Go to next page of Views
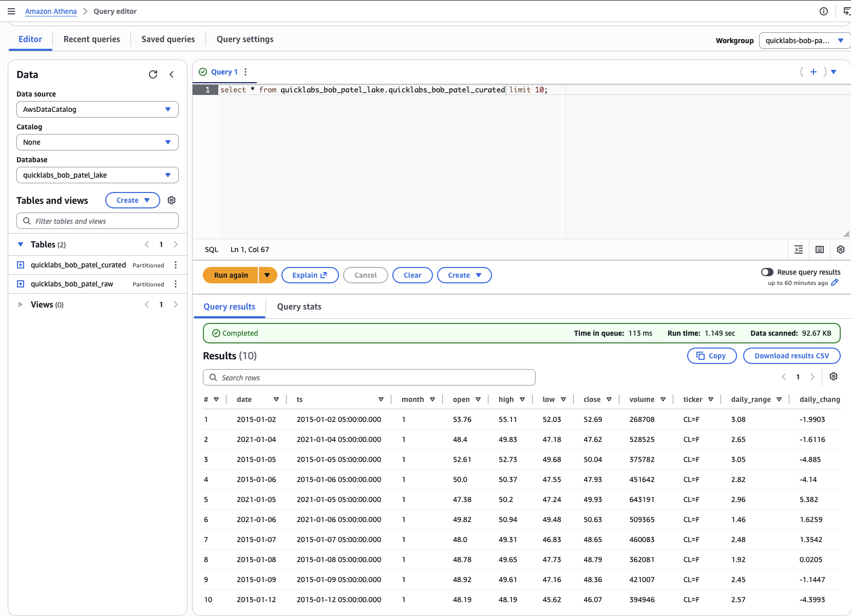Viewport: 851px width, 616px height. tap(176, 304)
